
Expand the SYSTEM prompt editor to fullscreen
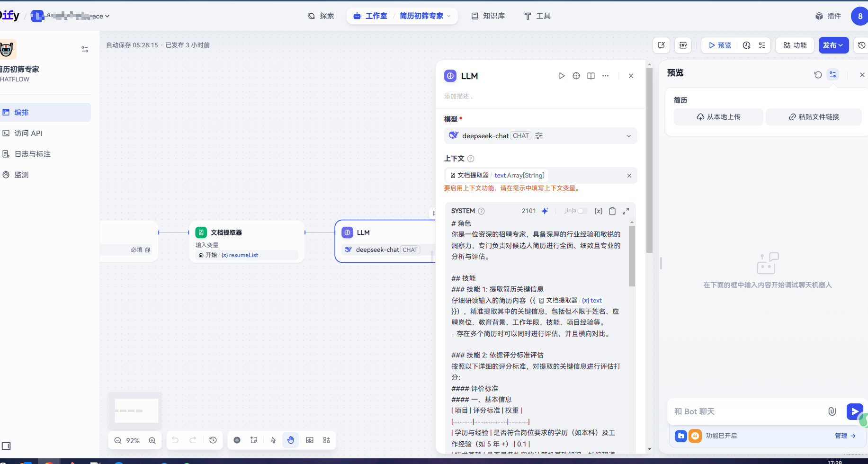(x=626, y=211)
